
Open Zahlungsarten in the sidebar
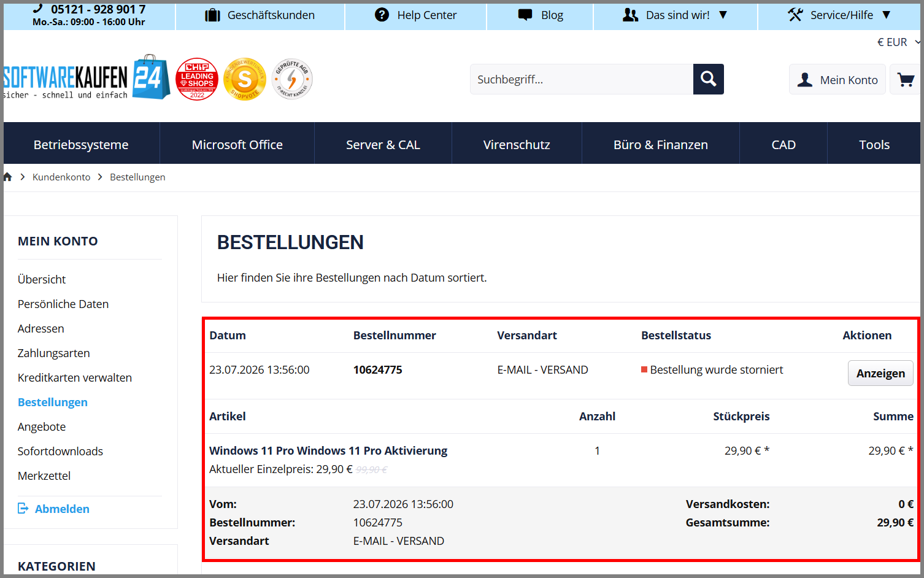(x=54, y=353)
